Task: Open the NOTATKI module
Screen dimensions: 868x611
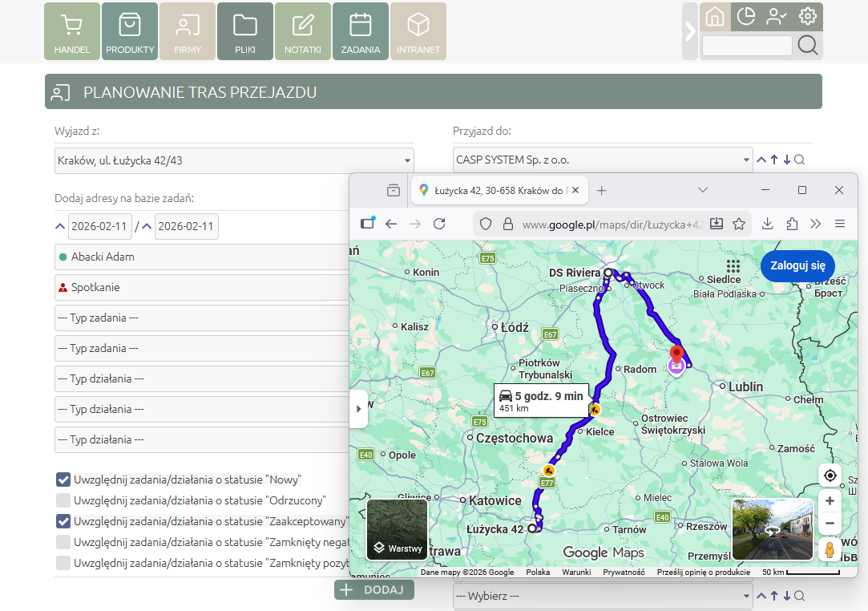Action: [302, 31]
